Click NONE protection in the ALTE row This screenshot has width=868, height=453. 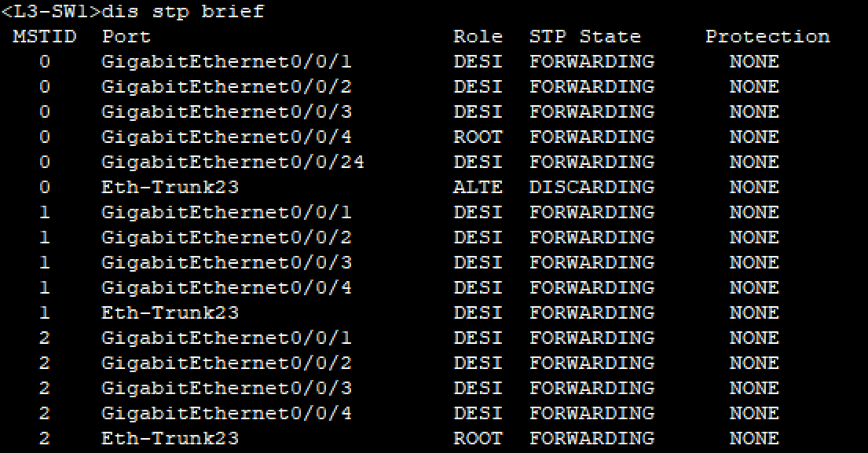(x=754, y=188)
